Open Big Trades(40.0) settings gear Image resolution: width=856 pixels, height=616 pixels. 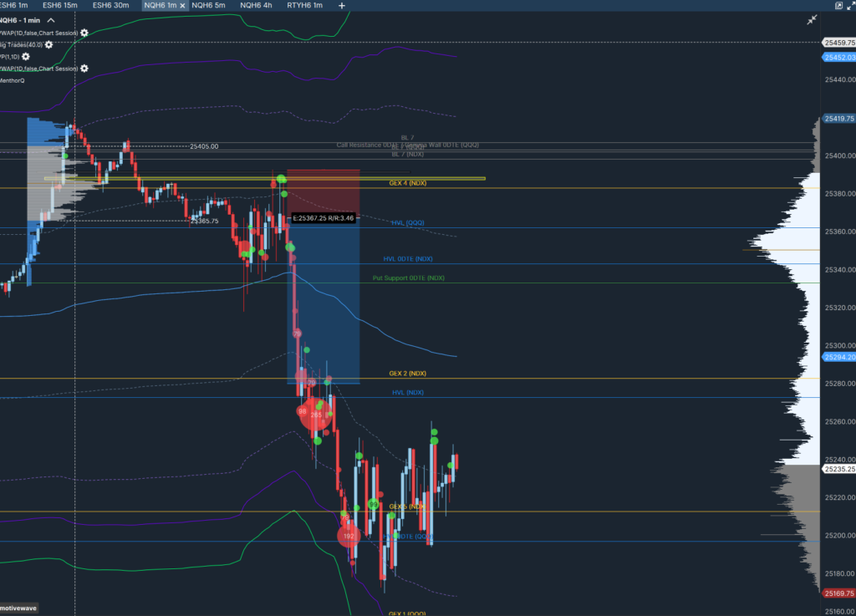point(48,44)
